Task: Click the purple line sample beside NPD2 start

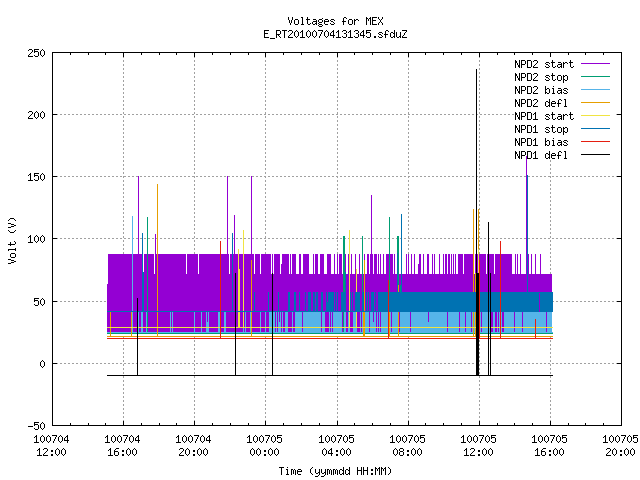Action: coord(596,64)
